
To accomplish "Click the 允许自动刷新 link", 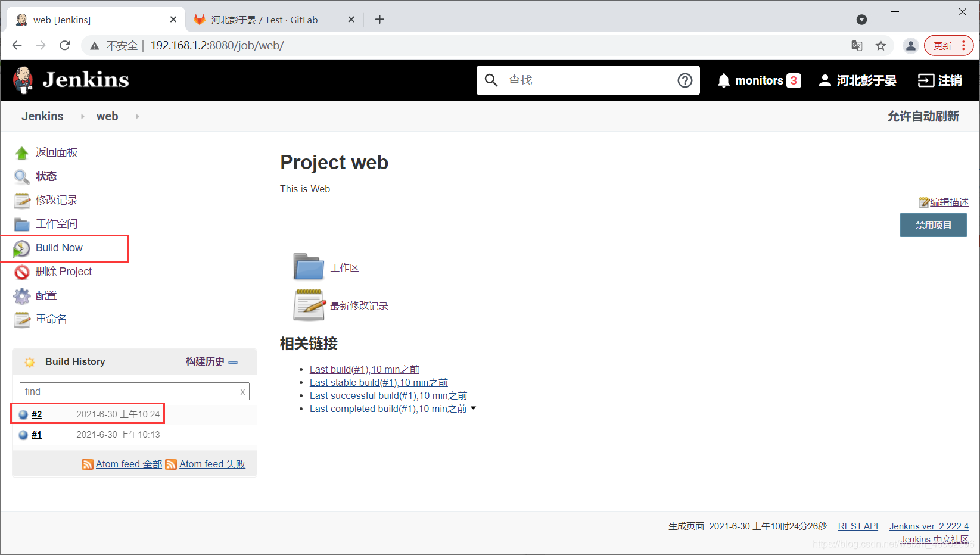I will point(923,117).
